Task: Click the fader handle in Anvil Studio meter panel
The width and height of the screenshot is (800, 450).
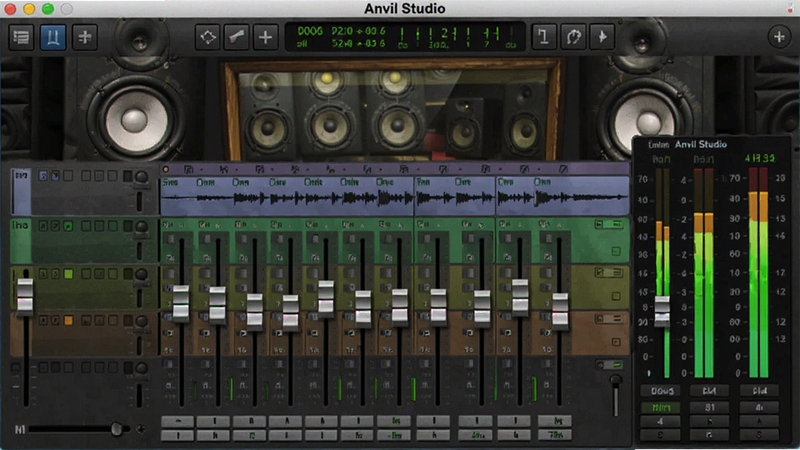Action: coord(662,311)
